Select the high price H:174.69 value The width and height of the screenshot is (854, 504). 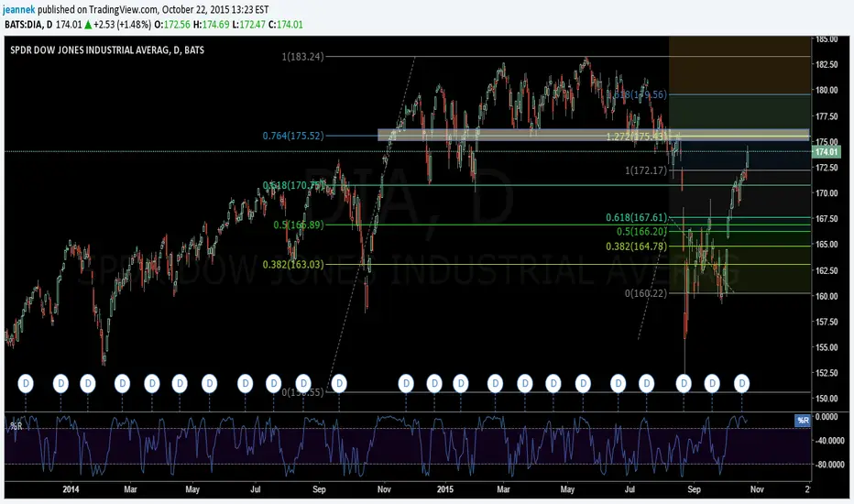(212, 25)
